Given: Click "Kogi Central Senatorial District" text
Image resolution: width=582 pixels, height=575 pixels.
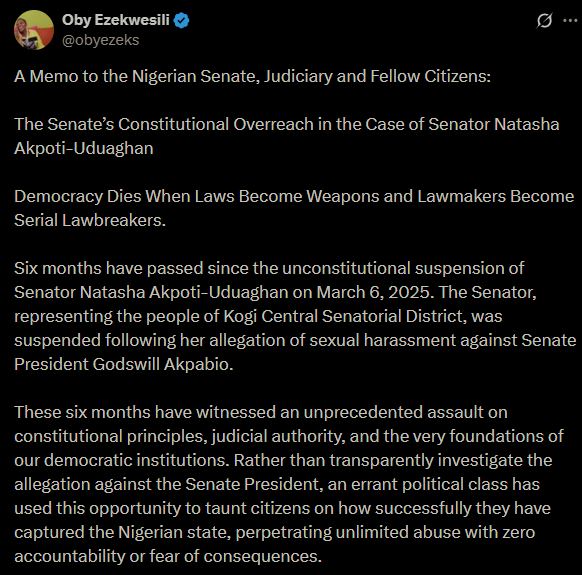Looking at the screenshot, I should coord(344,317).
